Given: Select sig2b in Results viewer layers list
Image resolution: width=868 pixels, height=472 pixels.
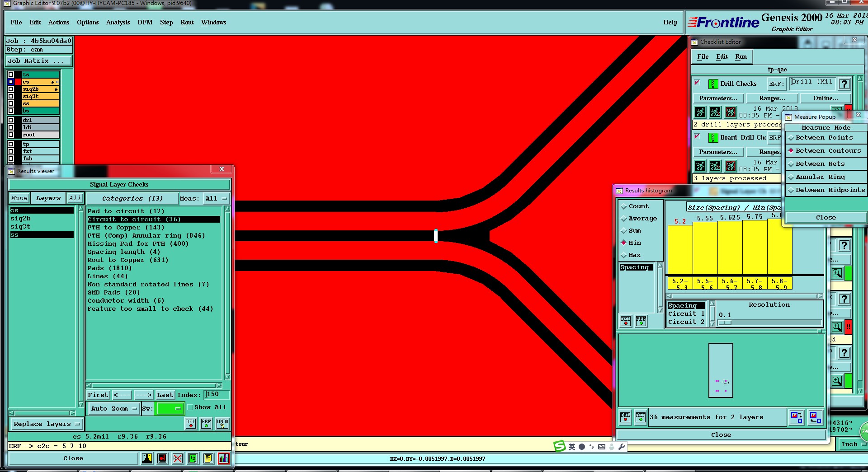Looking at the screenshot, I should 42,219.
